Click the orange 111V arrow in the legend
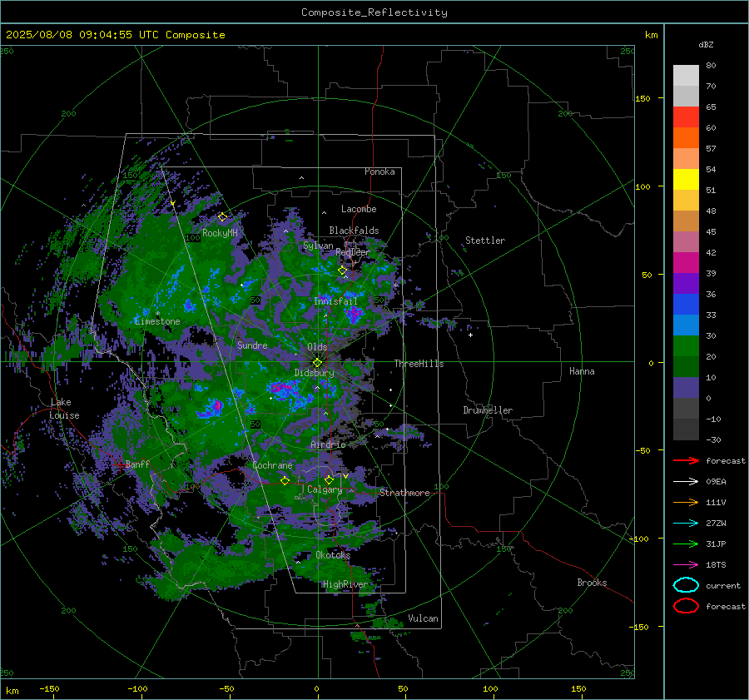 coord(686,502)
